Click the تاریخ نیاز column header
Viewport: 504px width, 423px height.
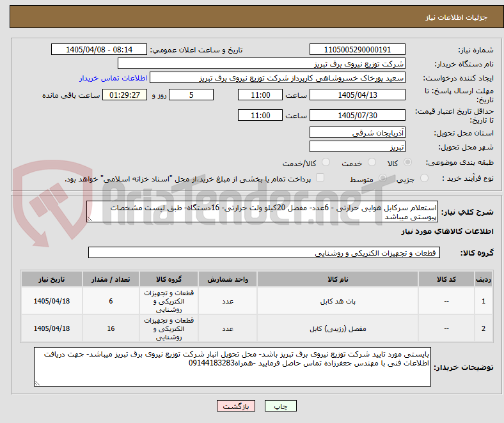(51, 279)
